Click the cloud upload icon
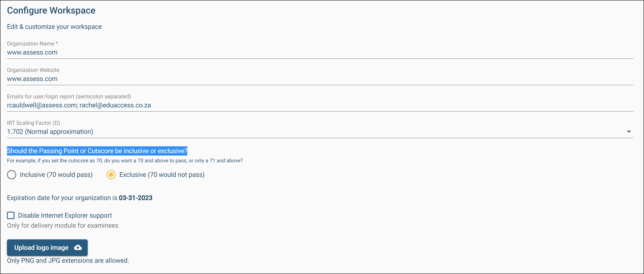 pos(78,248)
